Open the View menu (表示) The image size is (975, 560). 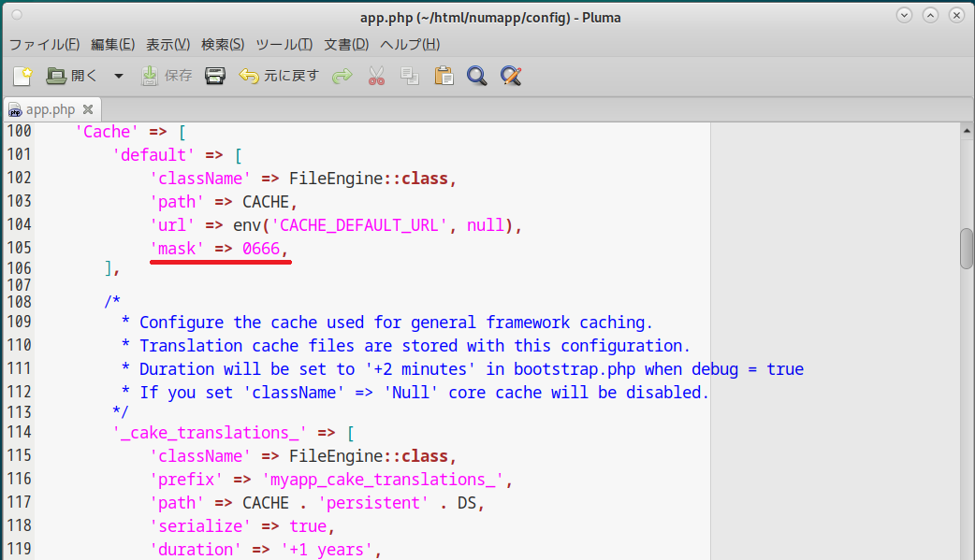tap(168, 44)
